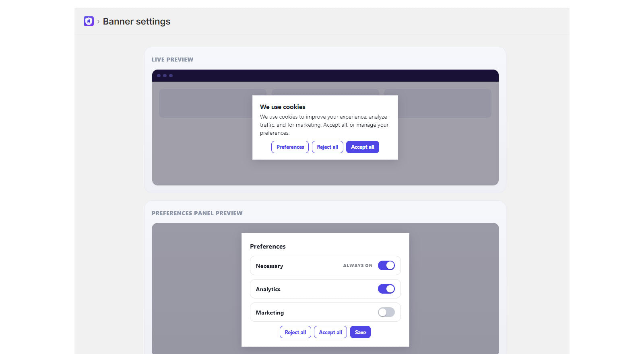Click the Live Preview section header
644x362 pixels.
tap(172, 60)
